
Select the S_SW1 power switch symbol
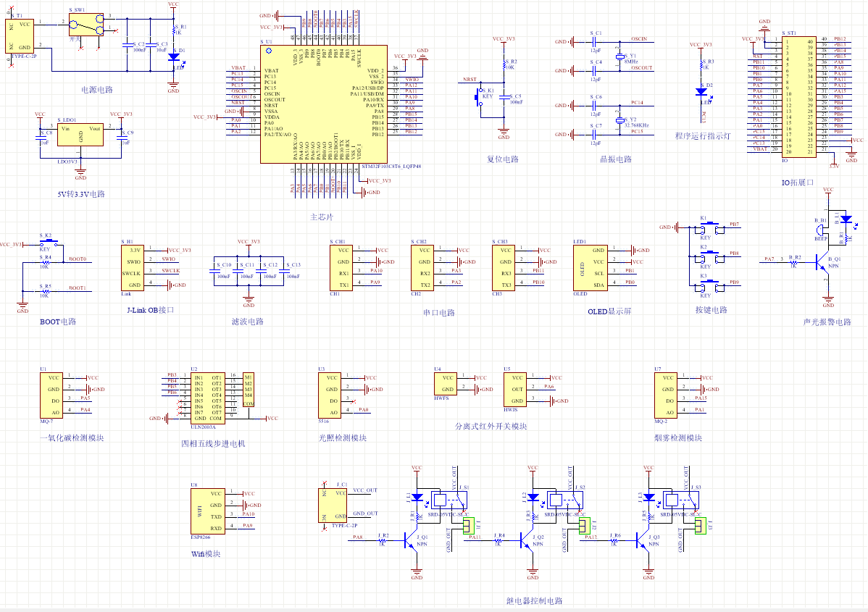coord(85,25)
